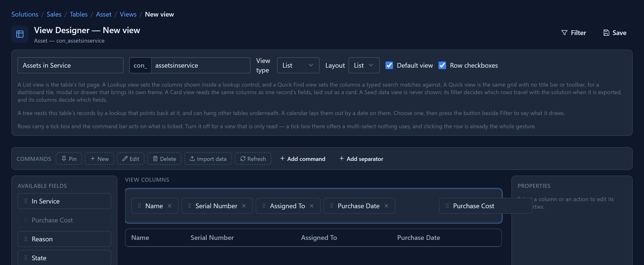Grab the Purchase Date drag handle
The image size is (644, 265).
tap(332, 206)
